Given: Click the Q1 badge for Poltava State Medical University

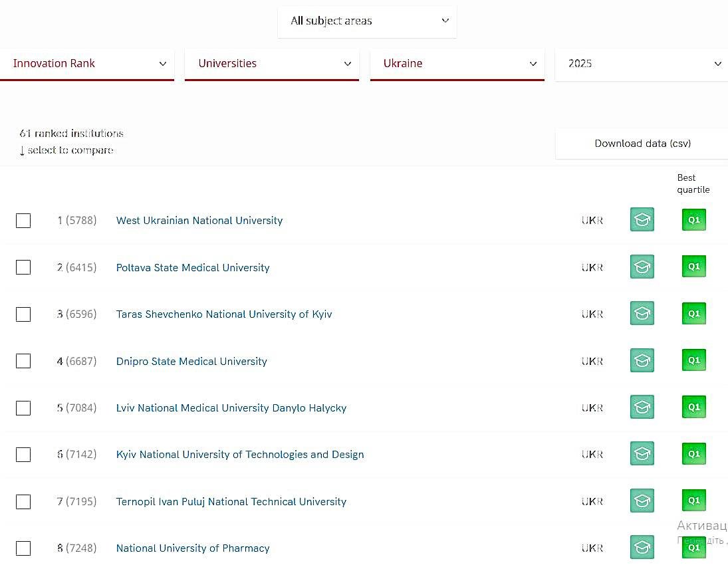Looking at the screenshot, I should tap(693, 267).
